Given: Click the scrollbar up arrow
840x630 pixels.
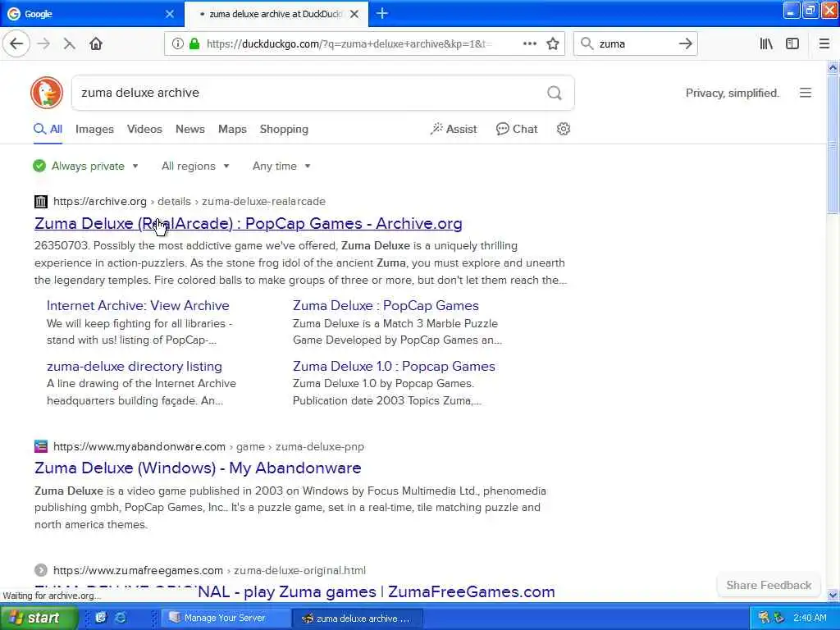Looking at the screenshot, I should tap(833, 67).
